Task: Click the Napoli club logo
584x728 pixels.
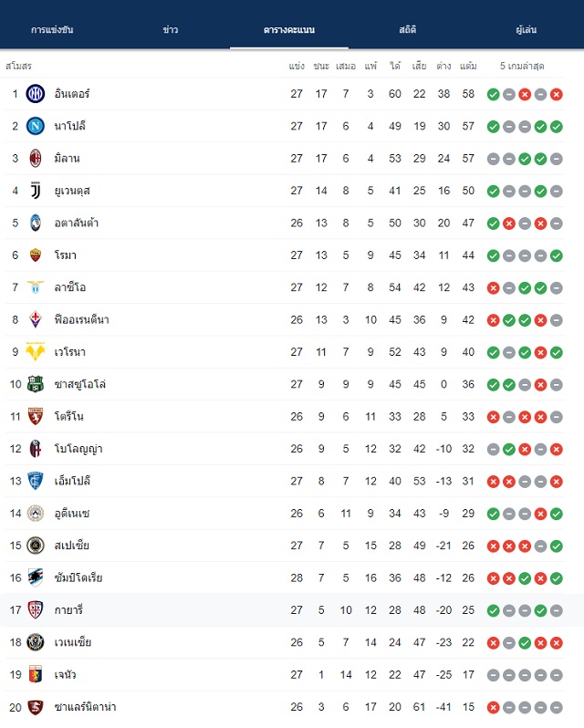Action: (36, 126)
